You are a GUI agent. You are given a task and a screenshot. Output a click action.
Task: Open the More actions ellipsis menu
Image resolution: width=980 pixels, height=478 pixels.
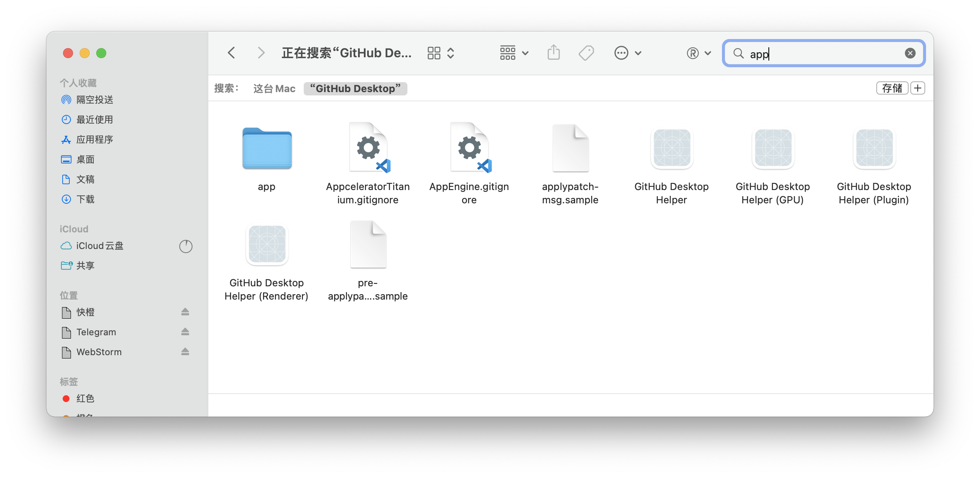(x=628, y=53)
